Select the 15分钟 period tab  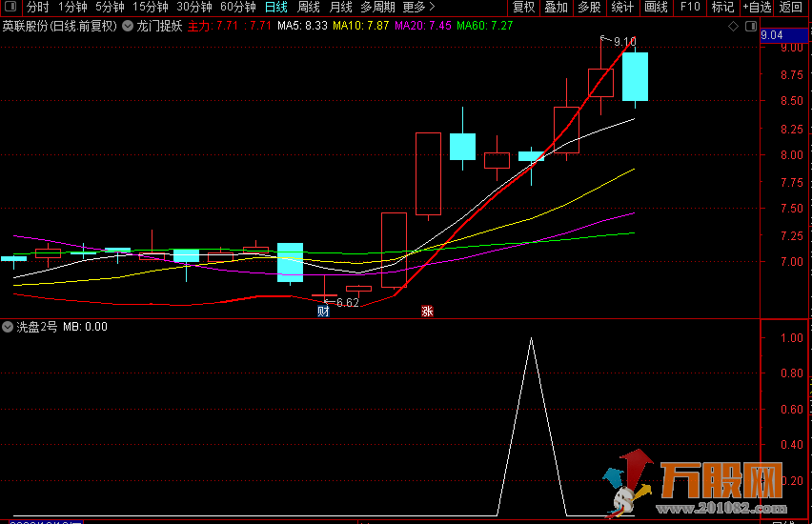(151, 7)
